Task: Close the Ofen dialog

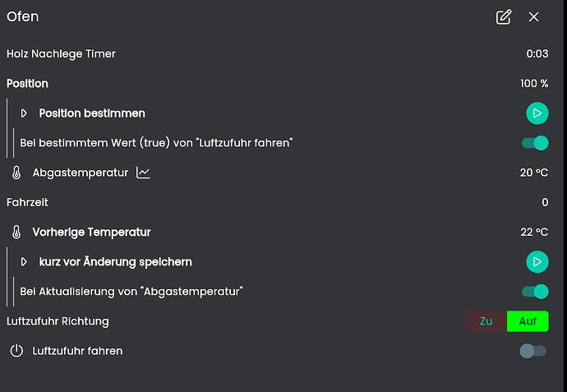Action: coord(534,17)
